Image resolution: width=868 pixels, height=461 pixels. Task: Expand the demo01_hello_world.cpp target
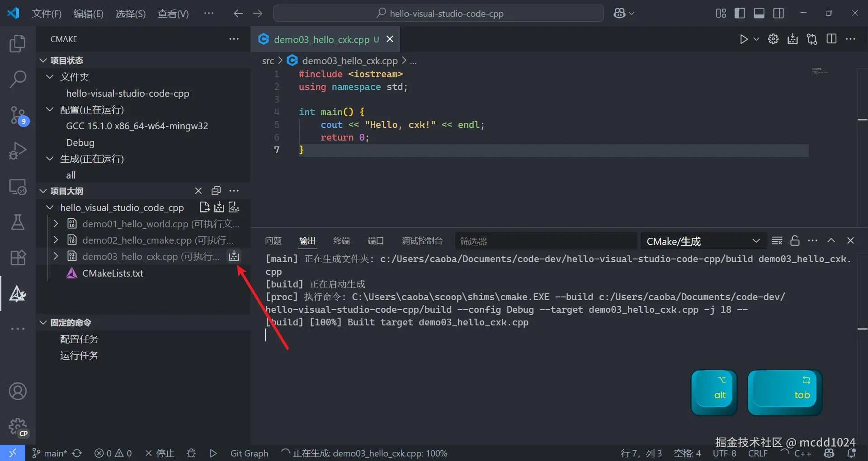[x=56, y=224]
